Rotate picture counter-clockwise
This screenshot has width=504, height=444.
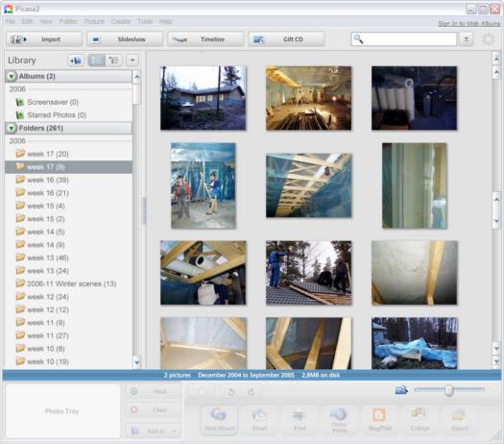coord(230,391)
